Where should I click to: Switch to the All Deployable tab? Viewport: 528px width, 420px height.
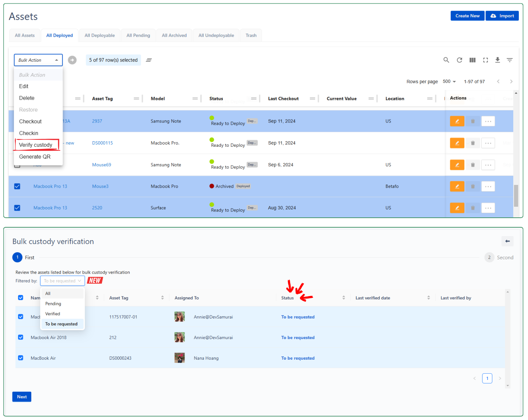pyautogui.click(x=99, y=36)
